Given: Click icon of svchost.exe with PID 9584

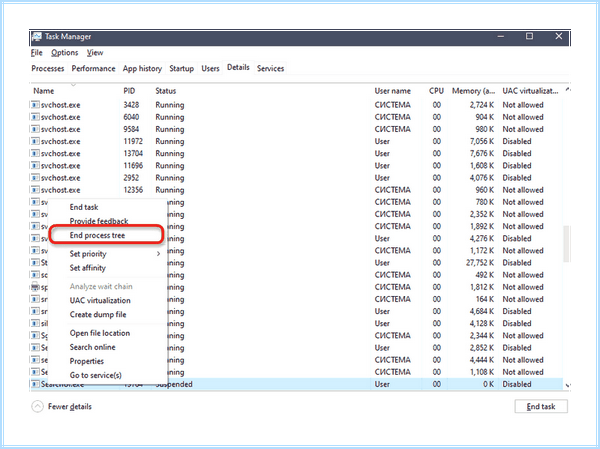Looking at the screenshot, I should 35,129.
